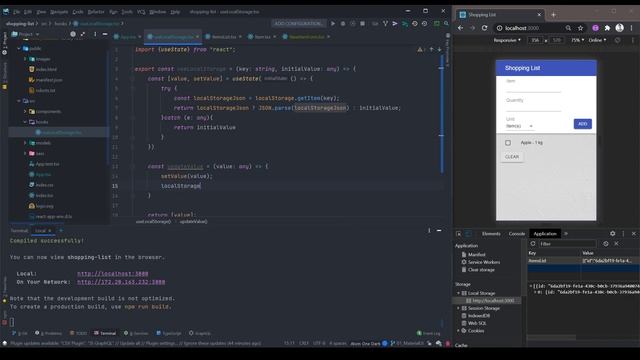This screenshot has width=640, height=360.
Task: Hide the Project panel with minus icon
Action: (105, 34)
